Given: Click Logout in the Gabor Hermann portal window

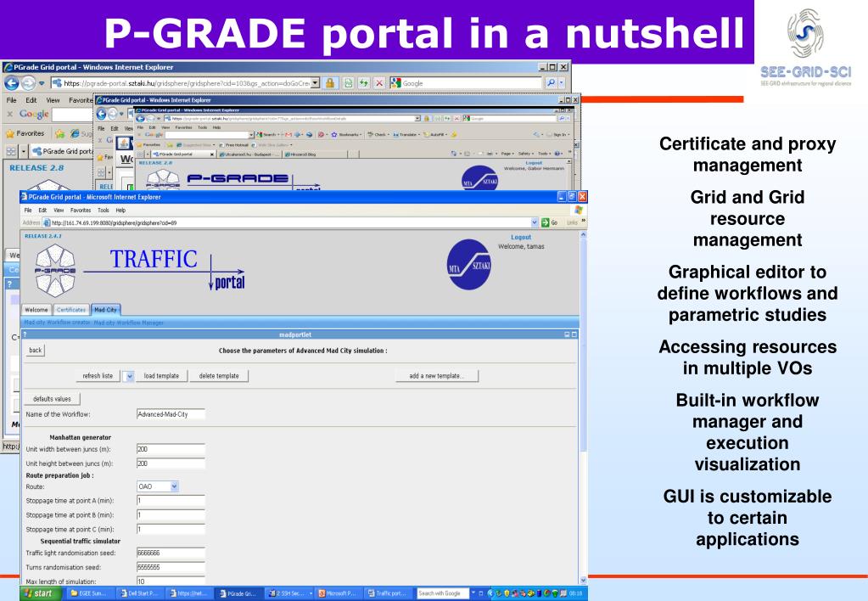Looking at the screenshot, I should (x=535, y=163).
